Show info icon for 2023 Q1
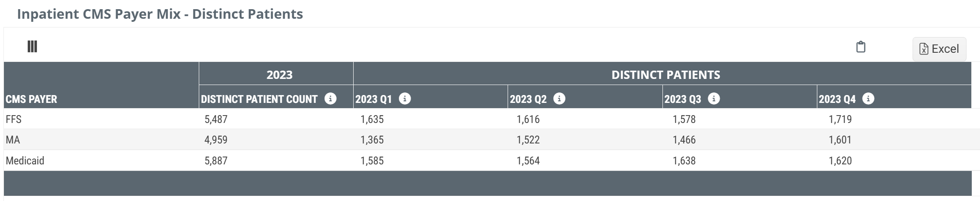This screenshot has height=201, width=980. click(405, 99)
